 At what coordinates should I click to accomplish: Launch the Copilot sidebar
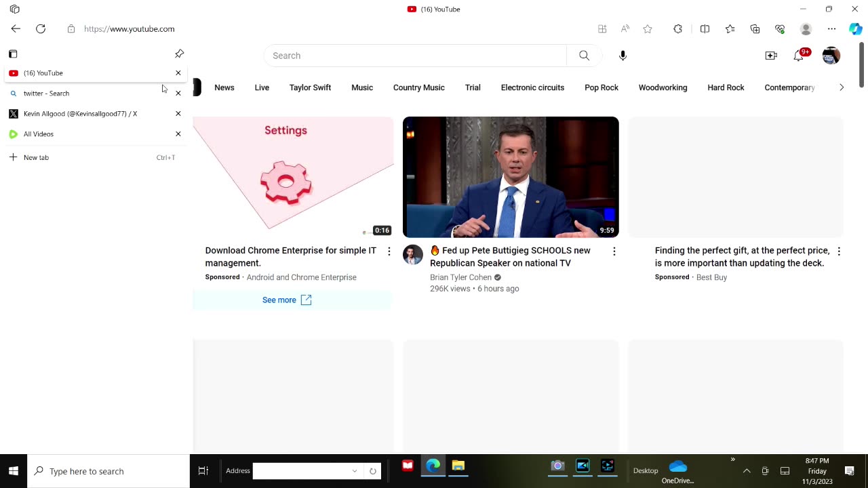pos(855,28)
